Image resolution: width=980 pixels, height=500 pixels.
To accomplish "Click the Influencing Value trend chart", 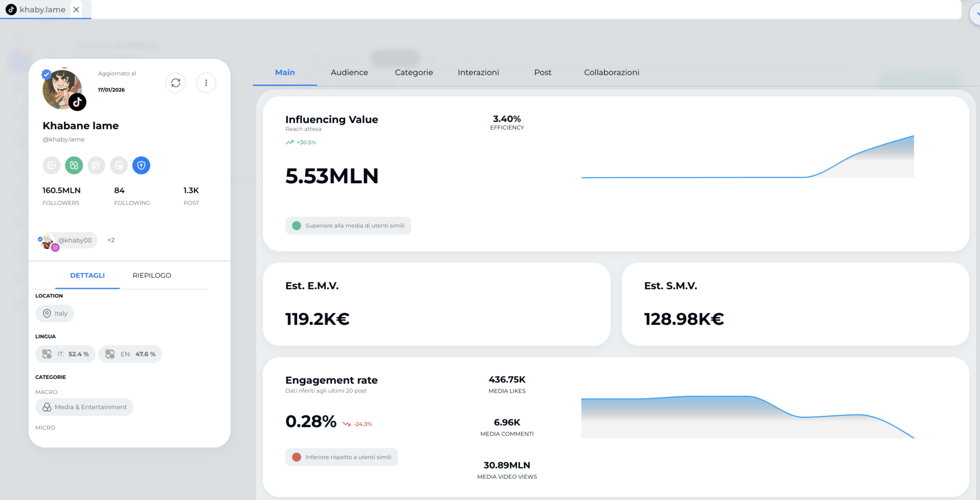I will point(747,158).
